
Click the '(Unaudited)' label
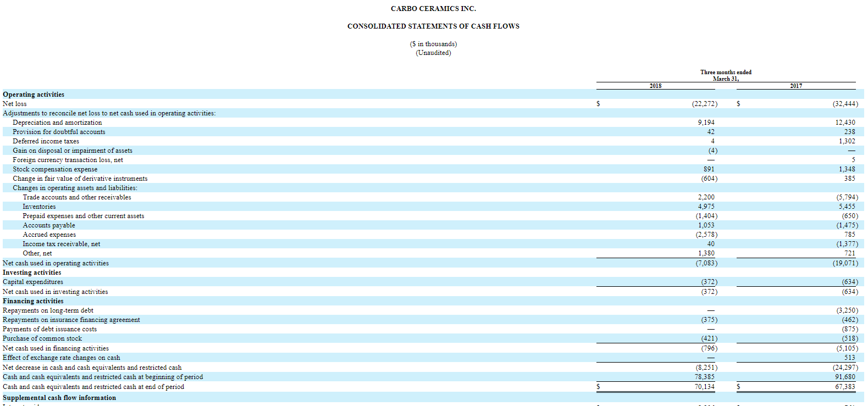[x=433, y=53]
